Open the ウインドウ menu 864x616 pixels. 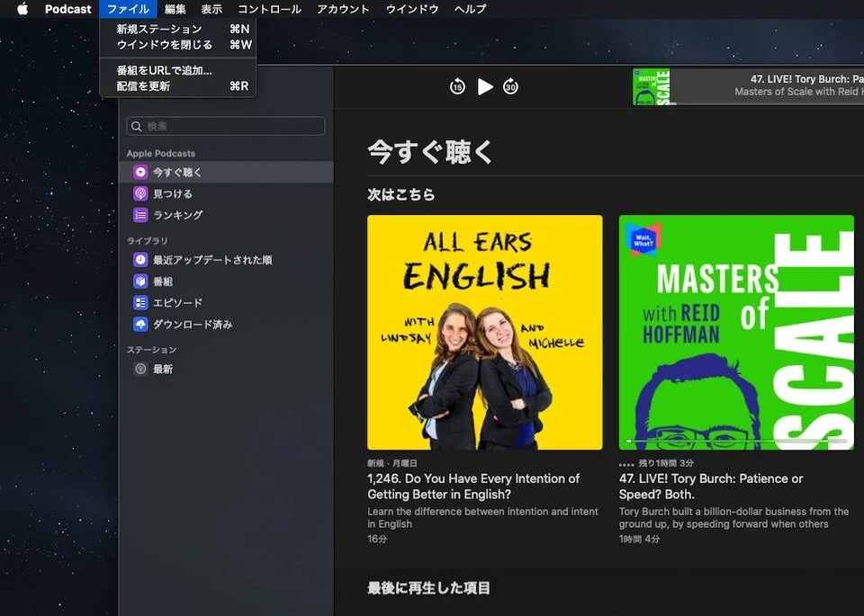(x=412, y=9)
